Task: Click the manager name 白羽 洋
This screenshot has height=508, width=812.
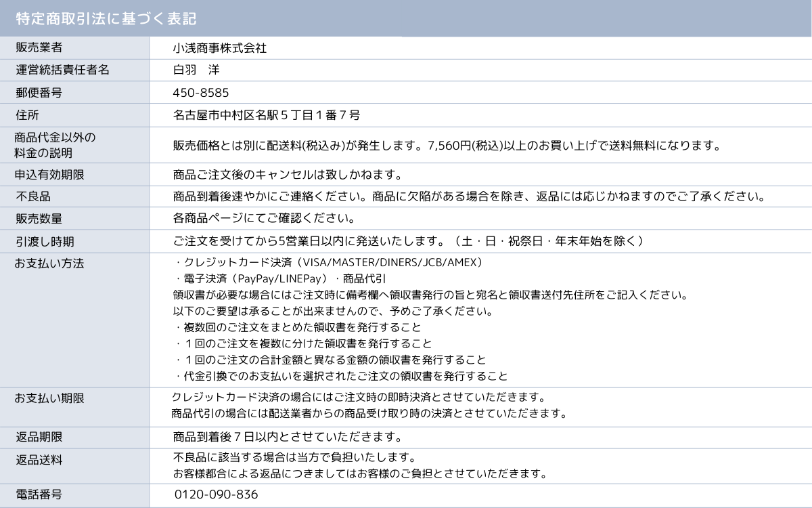Action: coord(197,70)
